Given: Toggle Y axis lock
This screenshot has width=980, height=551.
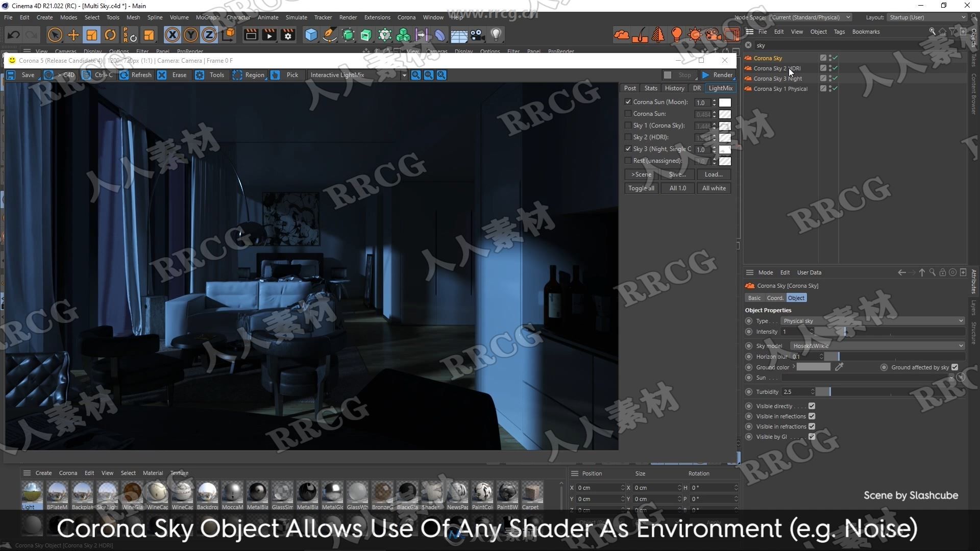Looking at the screenshot, I should [191, 35].
